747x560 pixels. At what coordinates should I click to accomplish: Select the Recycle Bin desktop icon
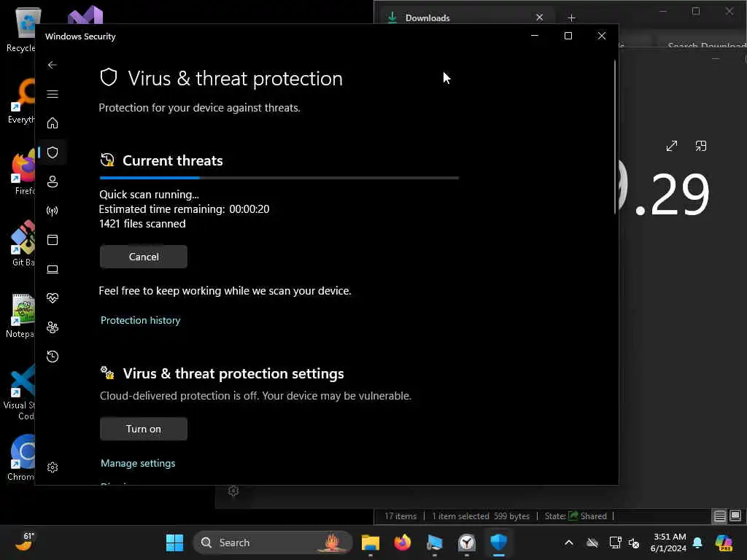click(21, 29)
